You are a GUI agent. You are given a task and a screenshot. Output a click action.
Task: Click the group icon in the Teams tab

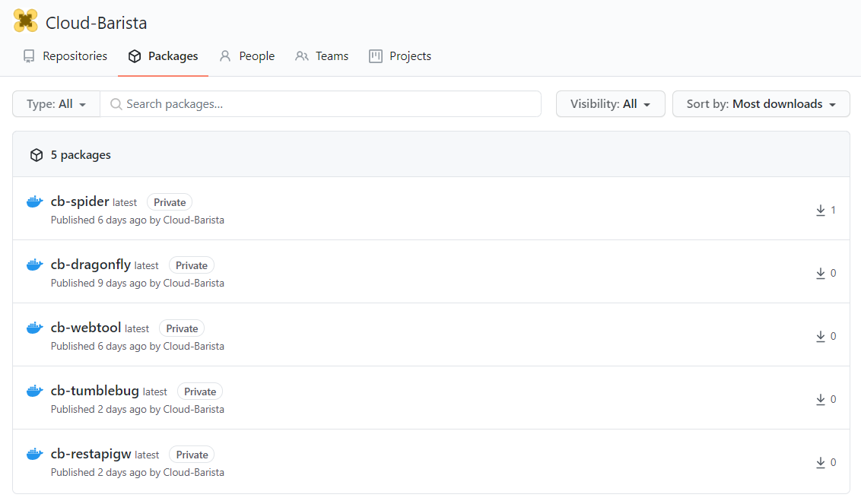[x=301, y=56]
